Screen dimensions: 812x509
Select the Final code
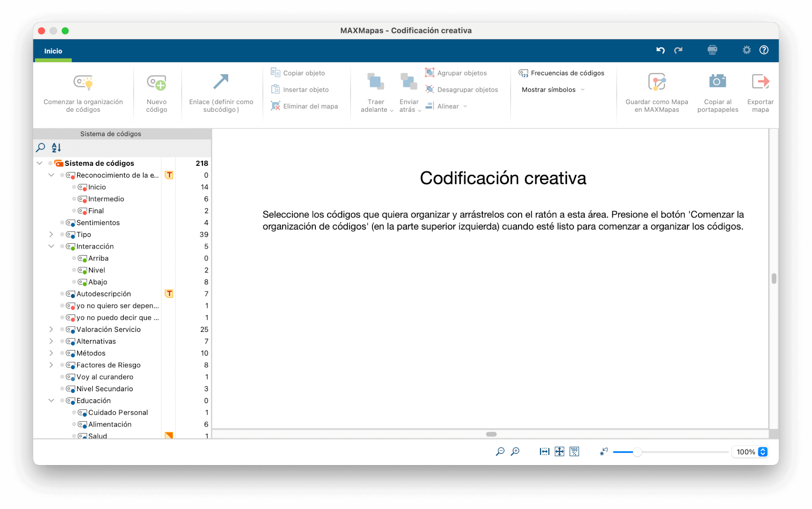tap(96, 210)
